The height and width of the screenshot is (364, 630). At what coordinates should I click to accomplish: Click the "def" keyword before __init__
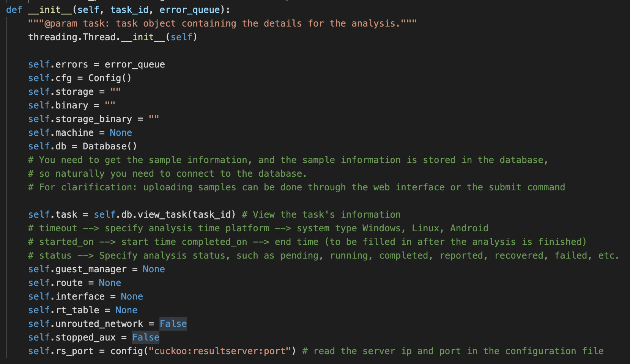point(14,10)
